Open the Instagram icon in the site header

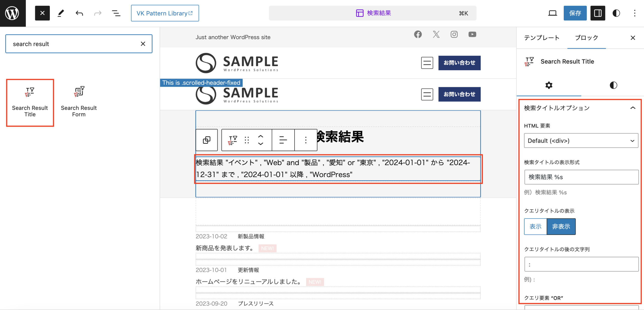pos(454,34)
